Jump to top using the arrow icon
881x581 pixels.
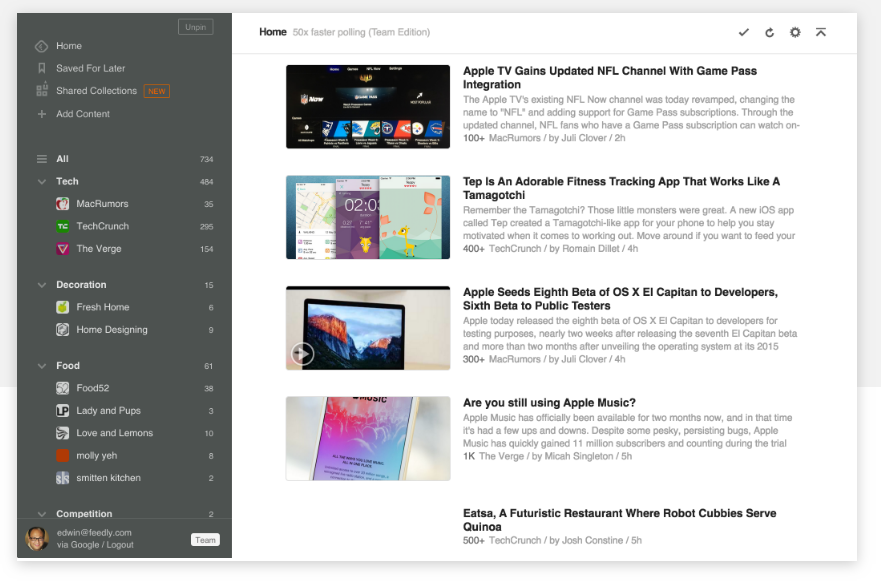pyautogui.click(x=821, y=33)
